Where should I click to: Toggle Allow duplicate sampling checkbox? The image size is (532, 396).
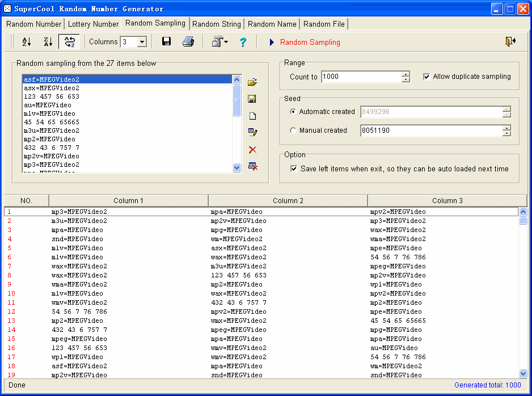[x=427, y=77]
